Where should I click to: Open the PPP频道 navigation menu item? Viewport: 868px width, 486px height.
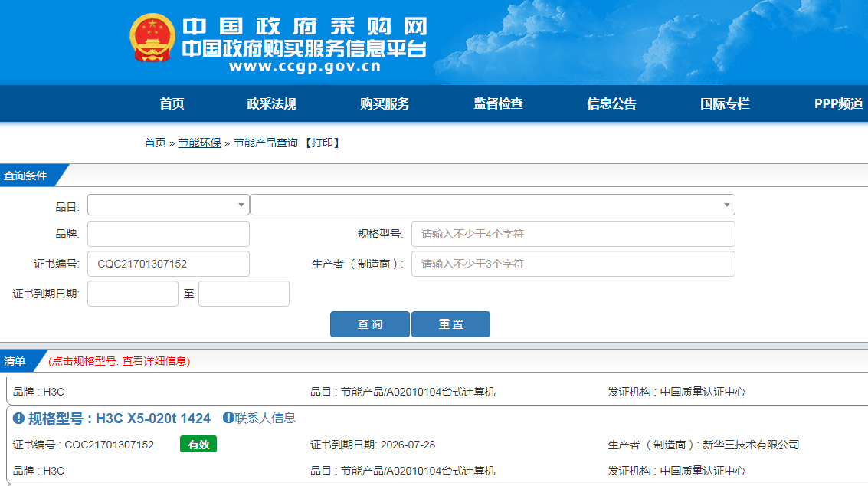(838, 103)
